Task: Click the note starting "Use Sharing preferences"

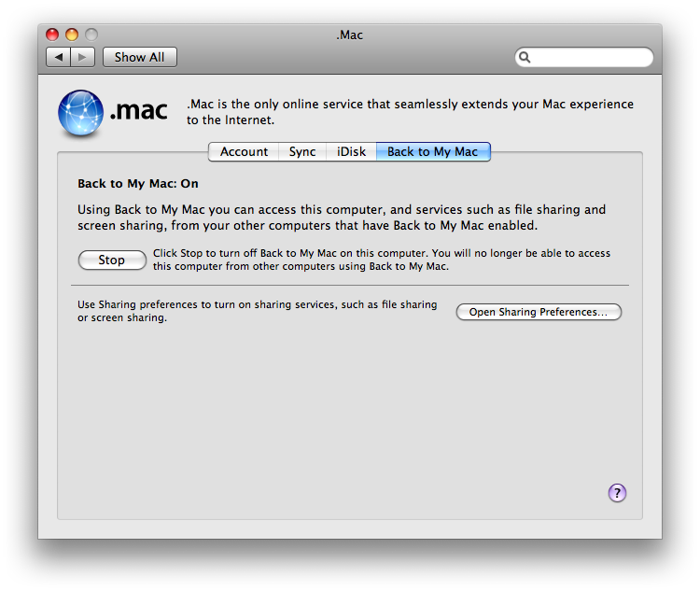Action: coord(258,311)
